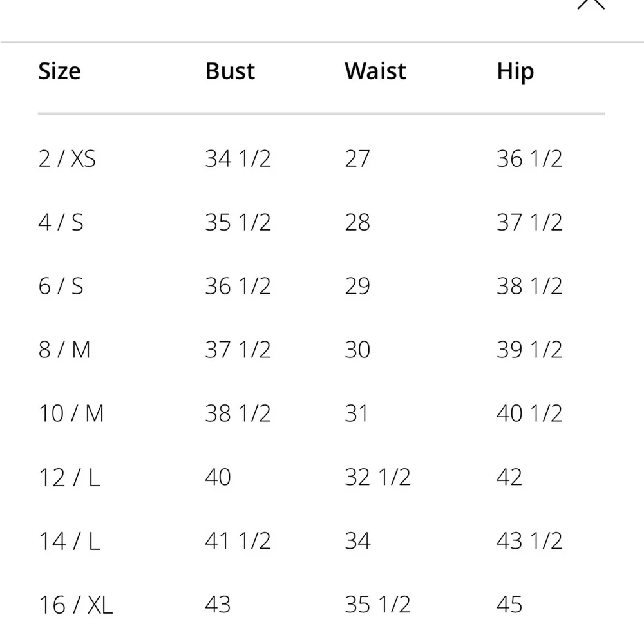Select the 8 / M size row label
Viewport: 644px width, 644px height.
tap(64, 350)
